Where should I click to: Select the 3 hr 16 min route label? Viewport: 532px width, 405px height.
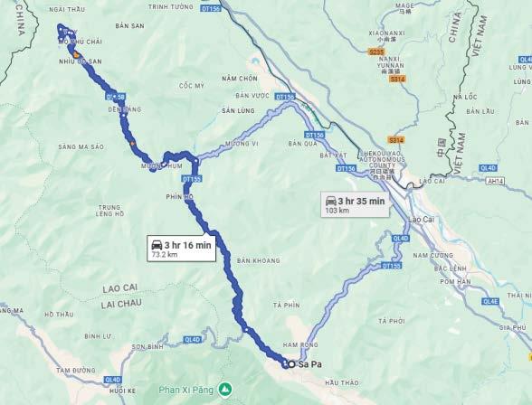click(x=182, y=249)
